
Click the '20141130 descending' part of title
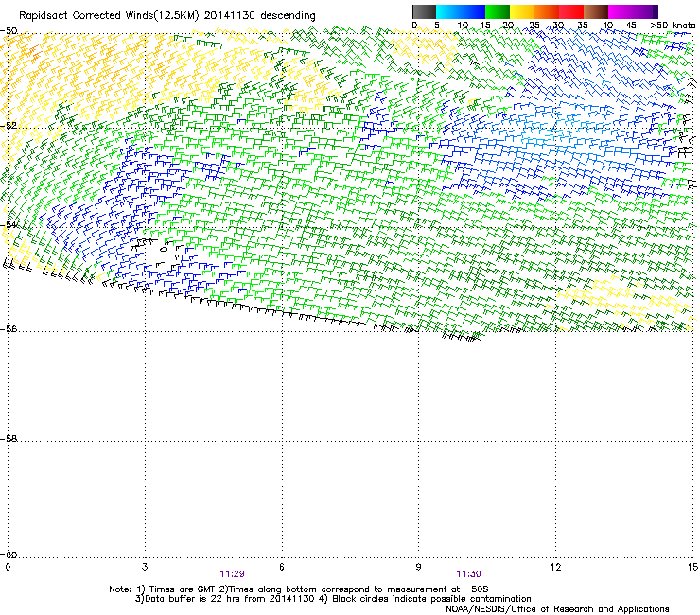[260, 16]
